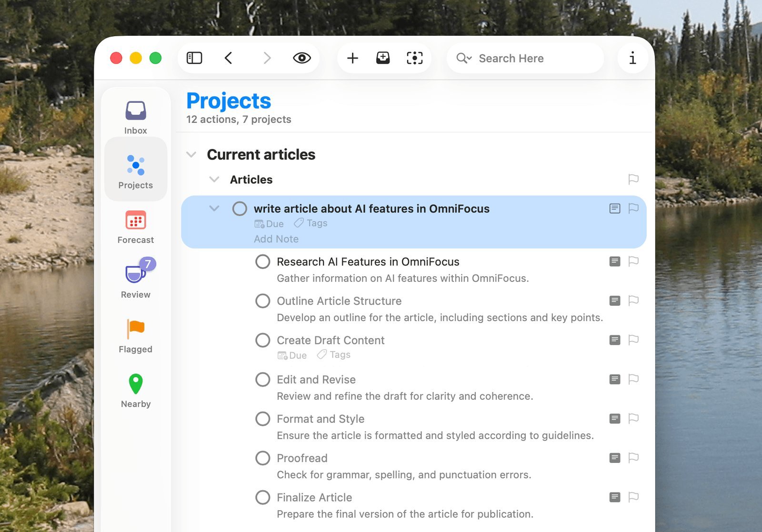The width and height of the screenshot is (762, 532).
Task: Toggle the sidebar visibility button
Action: click(x=194, y=58)
